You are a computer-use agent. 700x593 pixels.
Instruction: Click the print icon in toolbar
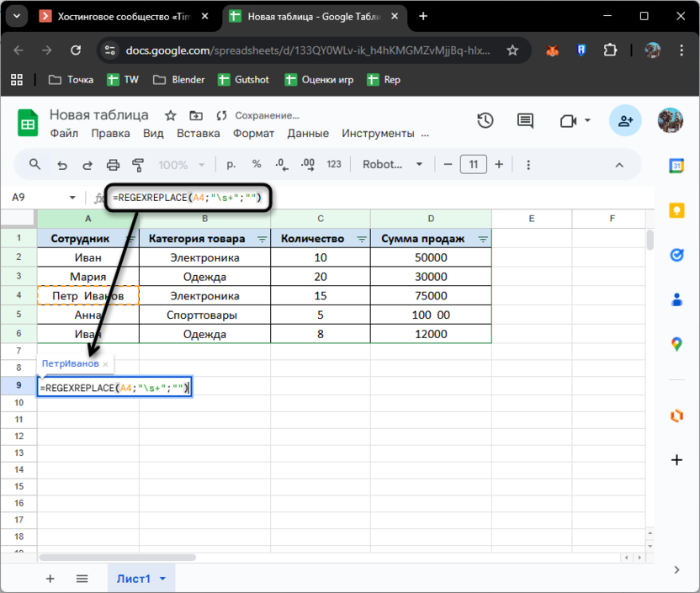(x=113, y=165)
